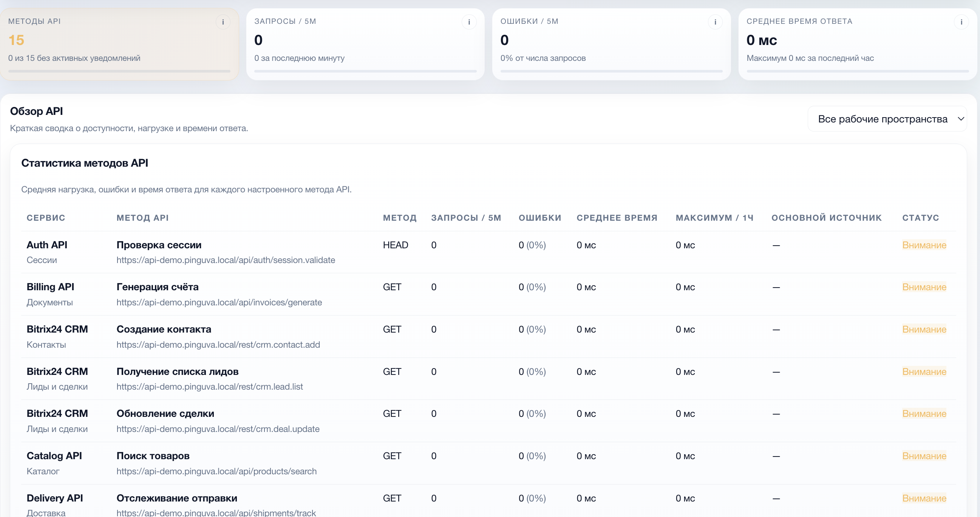
Task: Click info icon on Запросы / 5М card
Action: pos(469,22)
